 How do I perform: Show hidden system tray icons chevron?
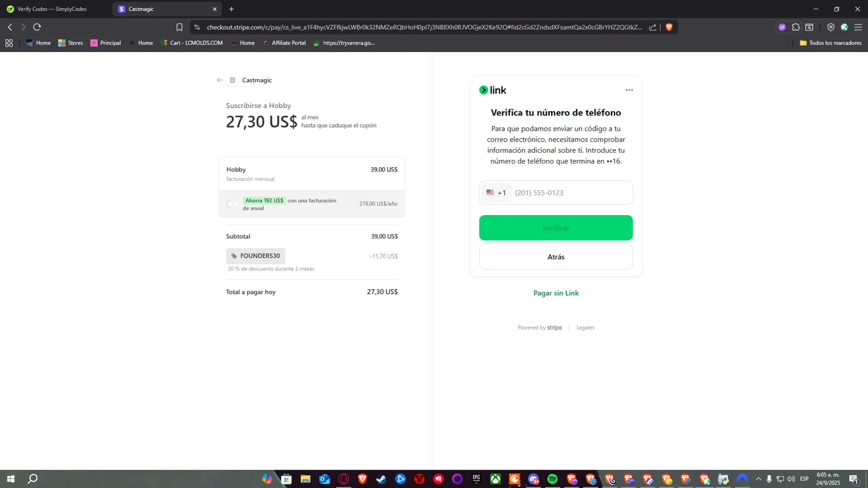click(x=758, y=479)
